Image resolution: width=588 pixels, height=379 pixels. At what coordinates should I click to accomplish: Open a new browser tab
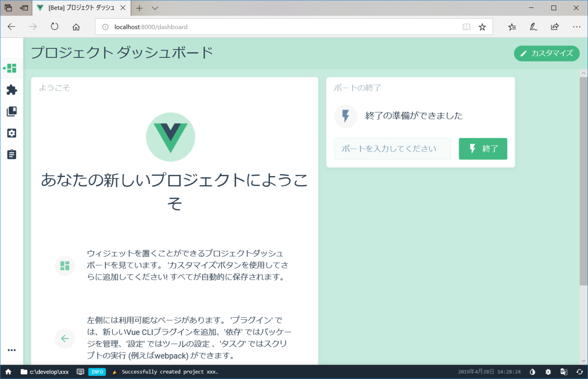[x=138, y=8]
